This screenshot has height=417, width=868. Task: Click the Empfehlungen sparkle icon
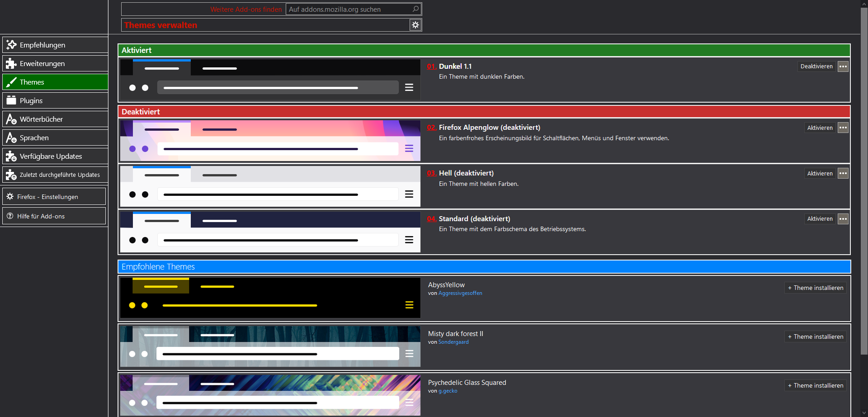11,45
